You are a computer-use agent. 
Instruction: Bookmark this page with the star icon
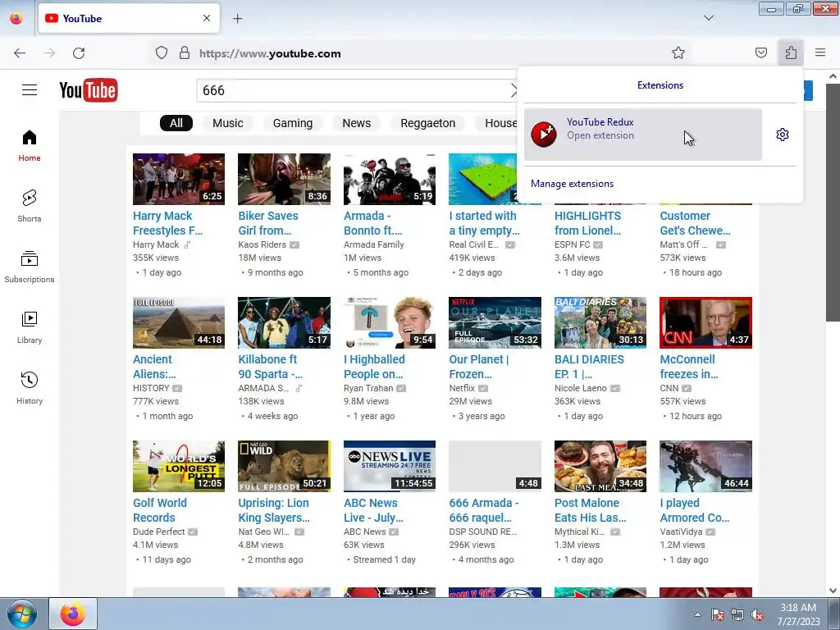(678, 52)
